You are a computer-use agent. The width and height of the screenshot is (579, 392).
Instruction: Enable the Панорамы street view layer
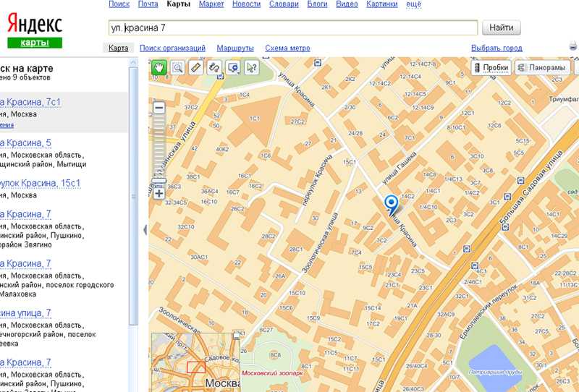tap(542, 67)
